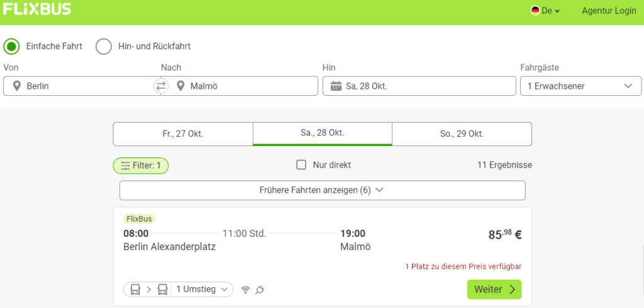Click the location pin beside Malmö
The image size is (644, 308).
pos(180,86)
